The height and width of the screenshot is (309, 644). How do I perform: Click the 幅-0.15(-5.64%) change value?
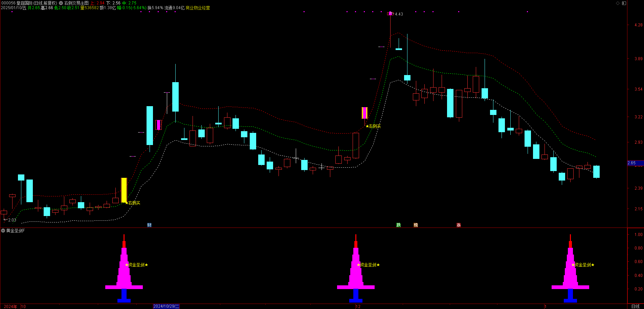(132, 8)
